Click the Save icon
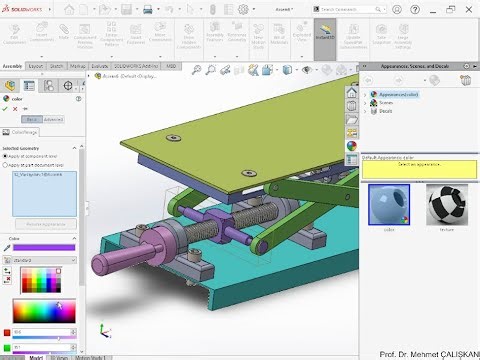 (126, 9)
